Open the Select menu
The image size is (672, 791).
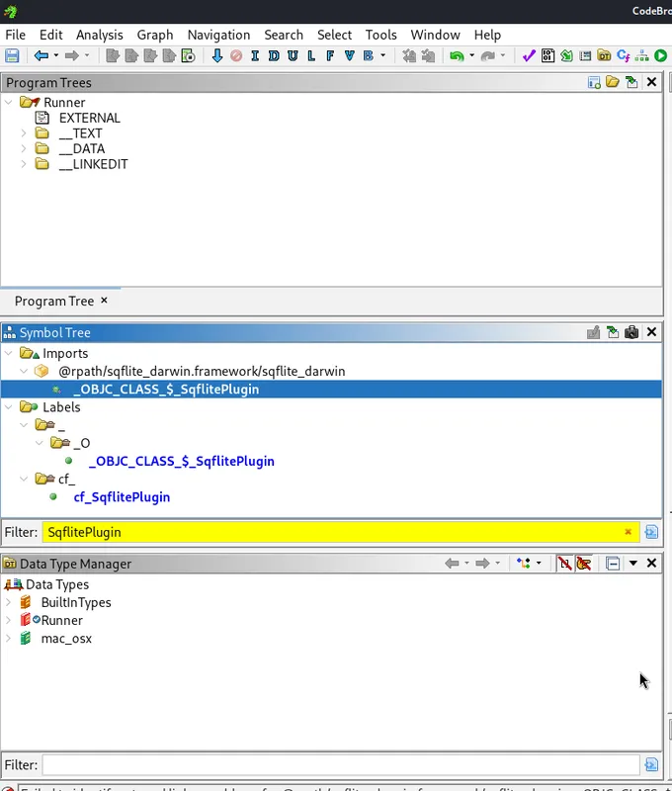[x=334, y=35]
